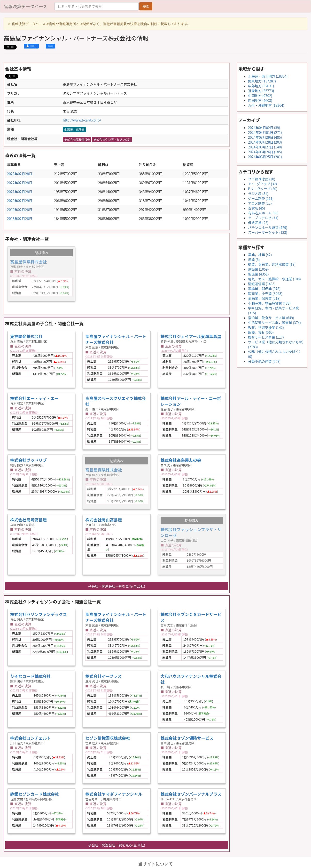Browse the 北海道・東北地方 (18304) region link
311x868 pixels.
click(268, 76)
